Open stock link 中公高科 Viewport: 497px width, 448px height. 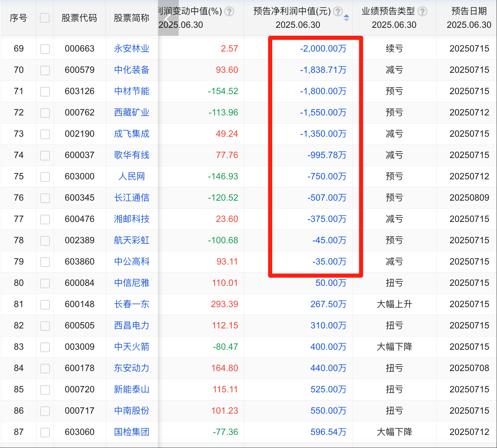click(x=132, y=261)
